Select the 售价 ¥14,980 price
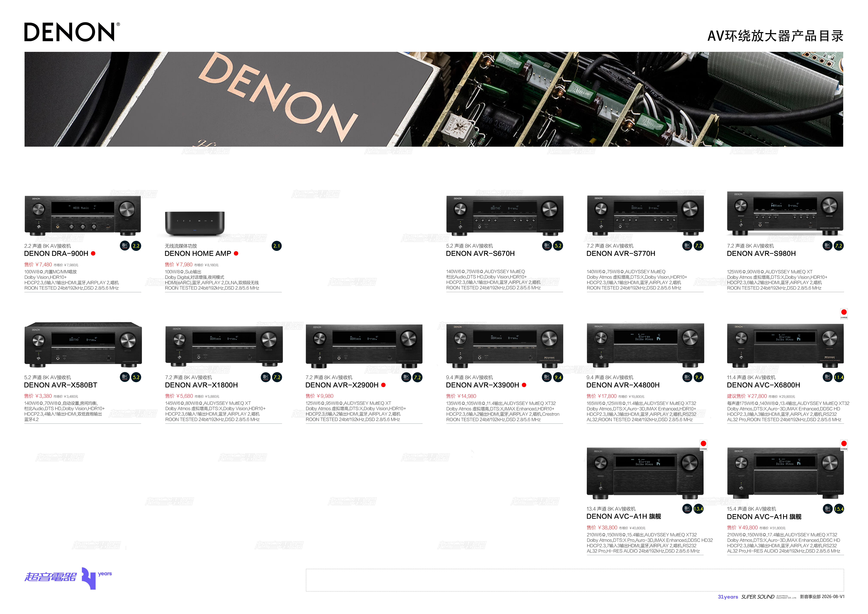This screenshot has height=614, width=868. pos(461,396)
